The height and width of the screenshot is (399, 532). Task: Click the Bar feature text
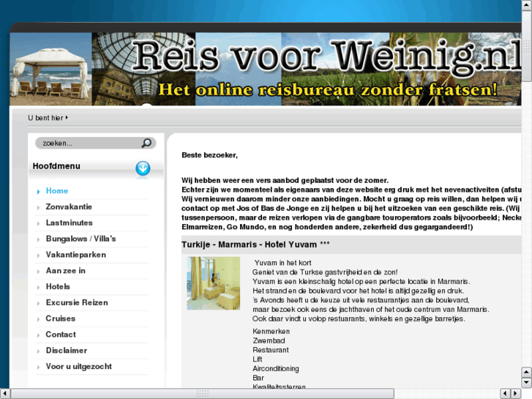click(x=258, y=378)
